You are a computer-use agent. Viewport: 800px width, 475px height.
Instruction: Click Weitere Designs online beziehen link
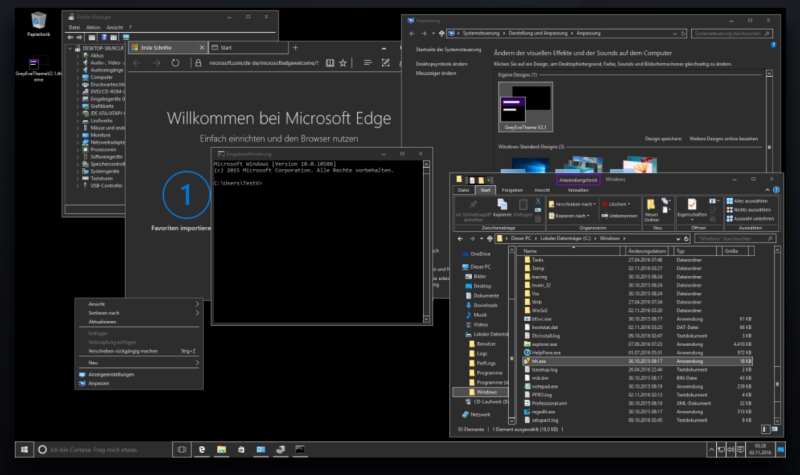723,139
